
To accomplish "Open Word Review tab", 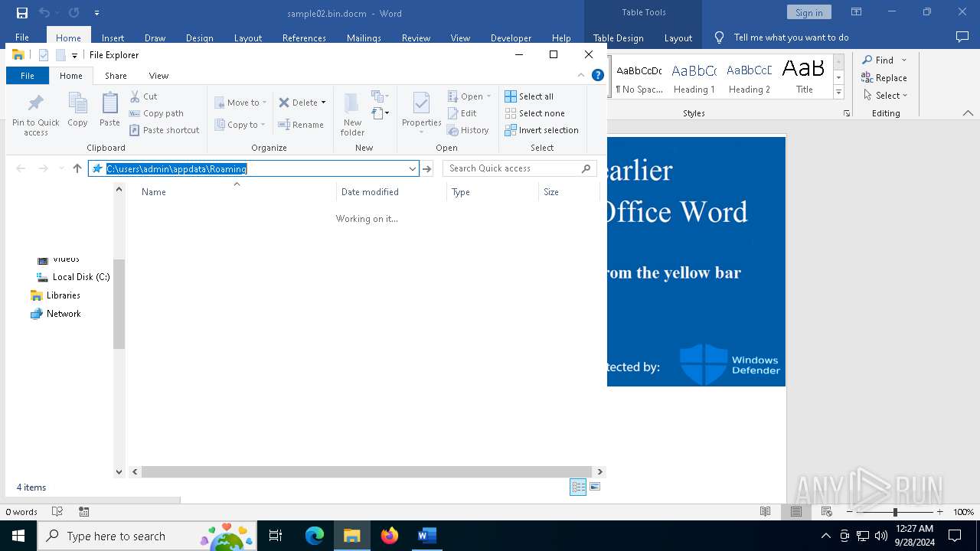I will click(416, 37).
